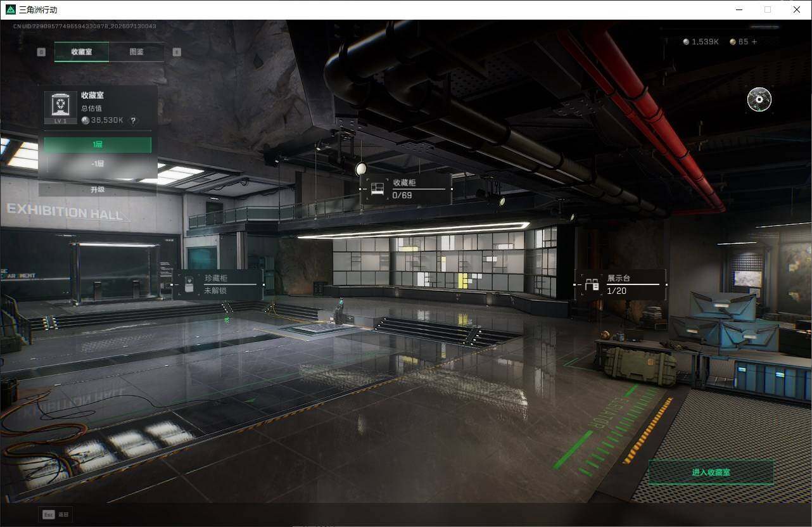Click the 珍藏柜 locked cabinet icon
Image resolution: width=812 pixels, height=527 pixels.
coord(189,285)
